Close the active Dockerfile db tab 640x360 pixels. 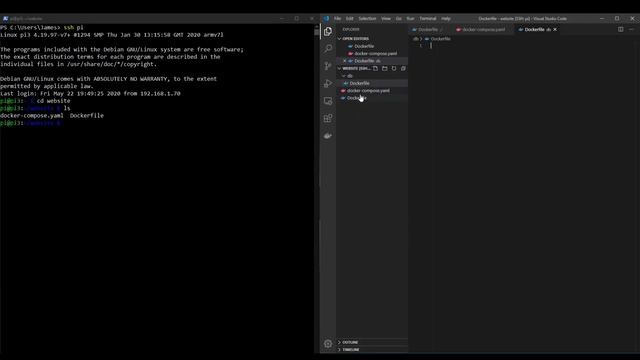pos(555,29)
